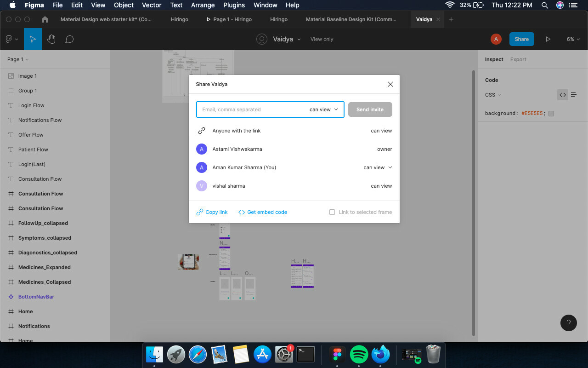Open the Vector menu
588x368 pixels.
coord(152,5)
